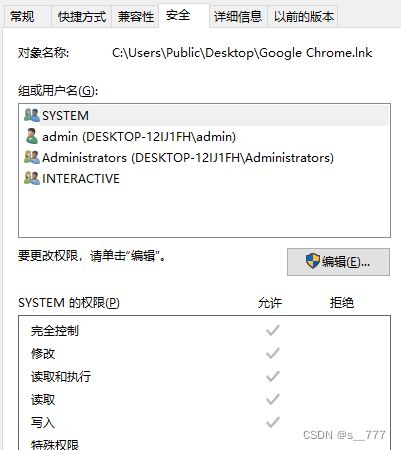Select the SYSTEM group icon

pyautogui.click(x=32, y=115)
